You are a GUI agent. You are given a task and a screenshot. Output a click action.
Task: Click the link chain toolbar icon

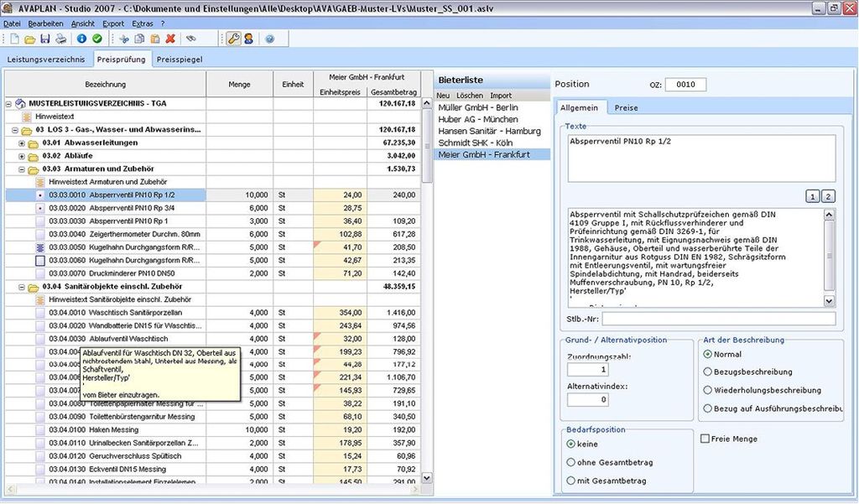[190, 39]
